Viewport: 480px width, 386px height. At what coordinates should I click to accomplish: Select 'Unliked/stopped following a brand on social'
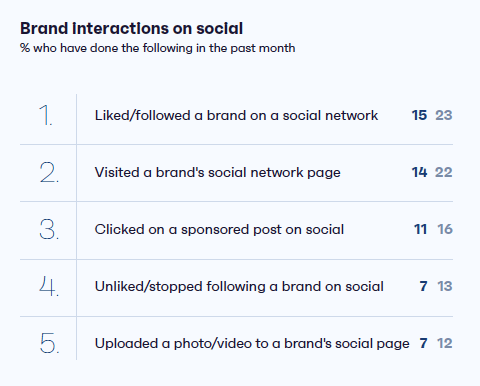239,286
